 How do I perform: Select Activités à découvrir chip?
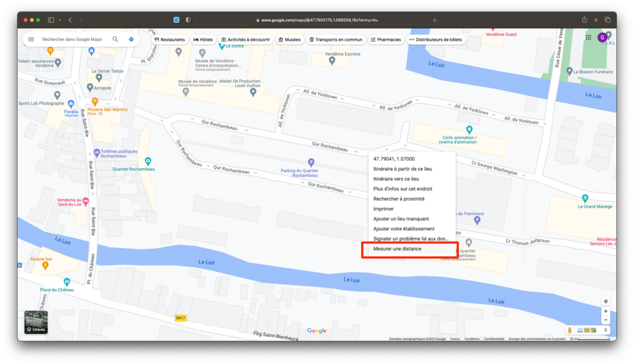(x=245, y=40)
